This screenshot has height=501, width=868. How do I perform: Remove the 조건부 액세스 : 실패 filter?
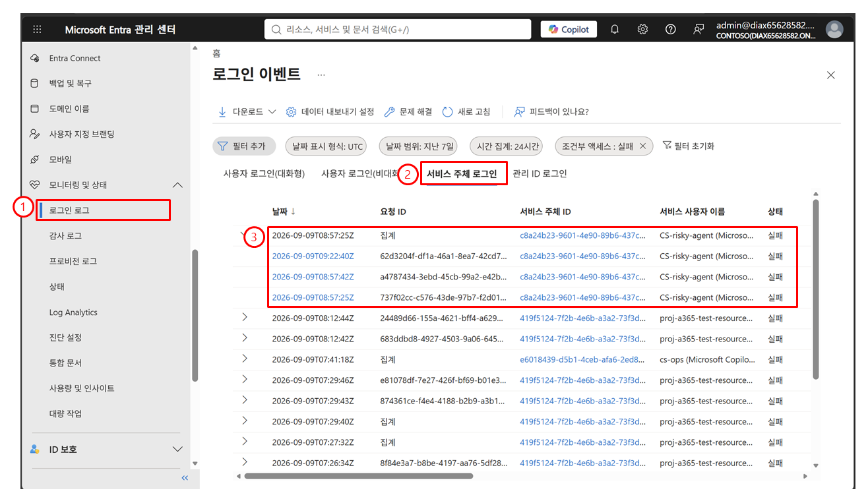(x=643, y=146)
